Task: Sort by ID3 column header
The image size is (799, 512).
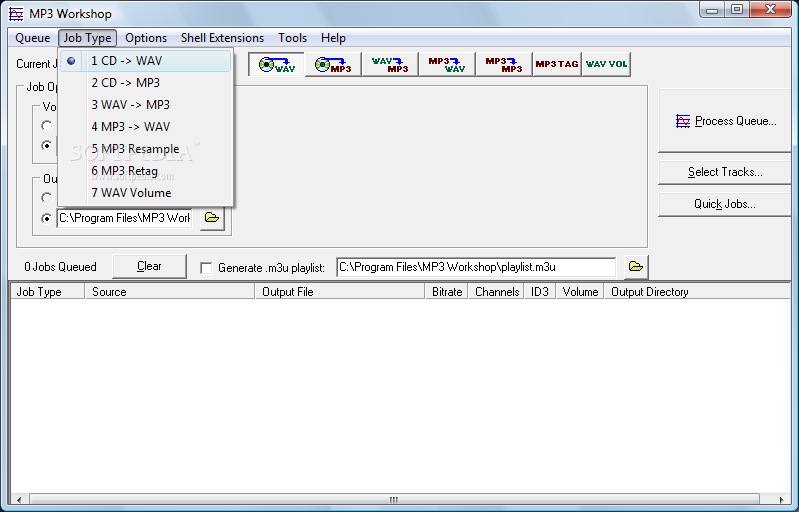Action: 540,292
